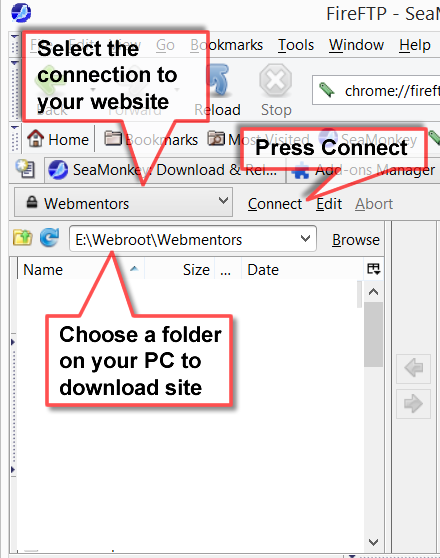This screenshot has height=558, width=440.
Task: Click the download left-arrow transfer button
Action: (x=413, y=368)
